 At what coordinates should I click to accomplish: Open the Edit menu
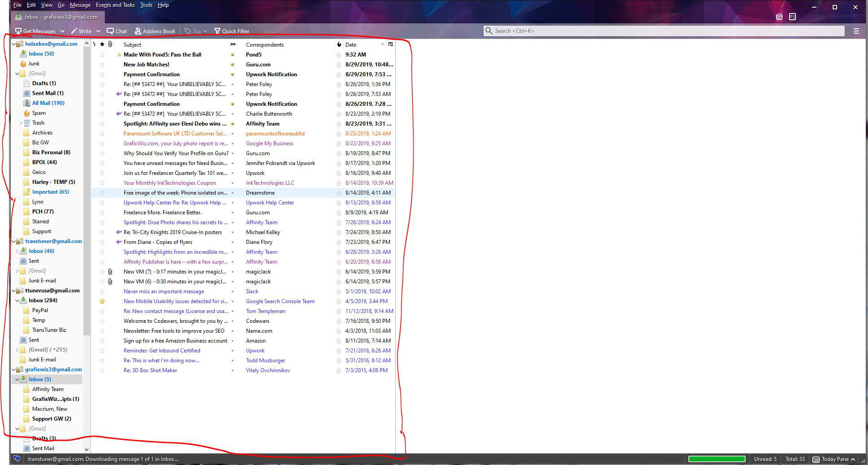pyautogui.click(x=31, y=5)
